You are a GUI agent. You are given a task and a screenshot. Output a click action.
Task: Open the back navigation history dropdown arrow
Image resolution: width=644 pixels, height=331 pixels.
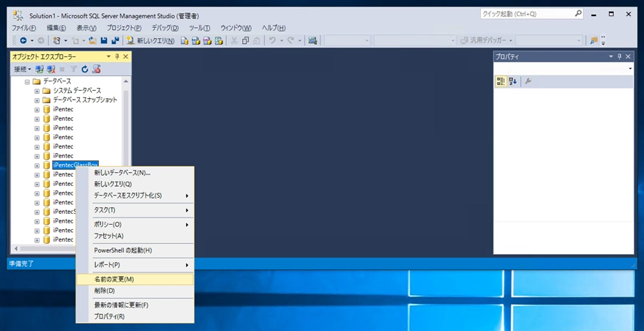tap(31, 40)
